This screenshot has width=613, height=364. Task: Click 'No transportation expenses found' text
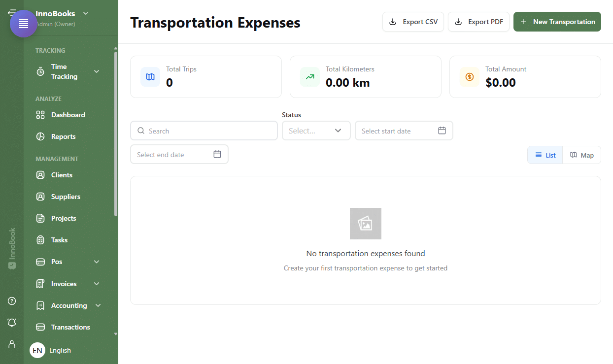(x=366, y=254)
